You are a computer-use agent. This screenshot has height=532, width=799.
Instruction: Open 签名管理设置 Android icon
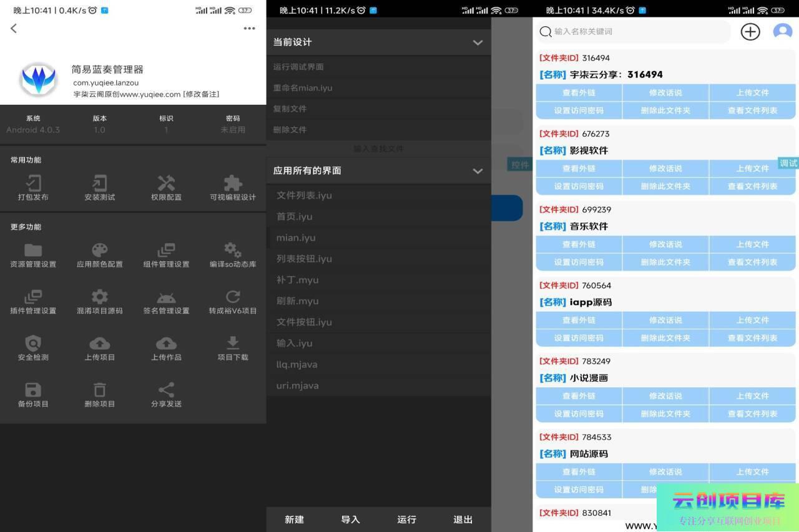click(x=166, y=297)
